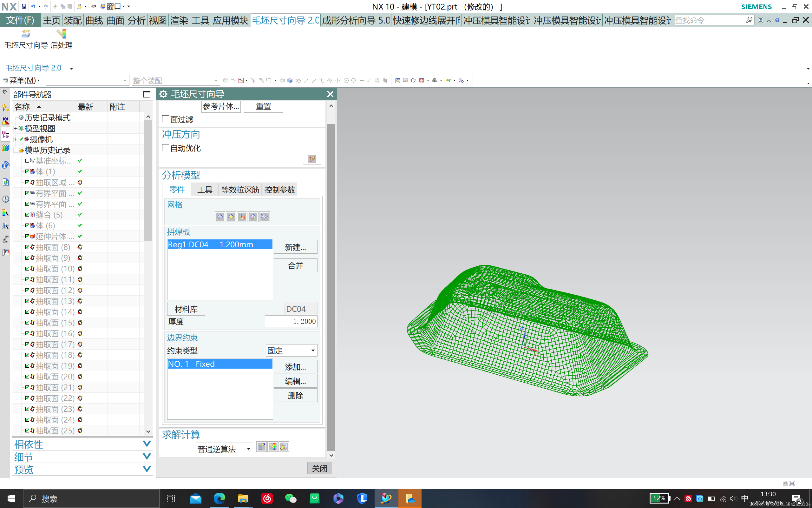
Task: Open the 文件(F) menu
Action: pos(20,20)
